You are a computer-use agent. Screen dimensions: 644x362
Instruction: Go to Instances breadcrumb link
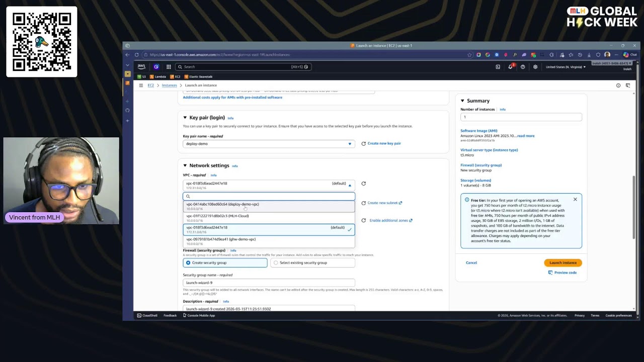pos(170,85)
